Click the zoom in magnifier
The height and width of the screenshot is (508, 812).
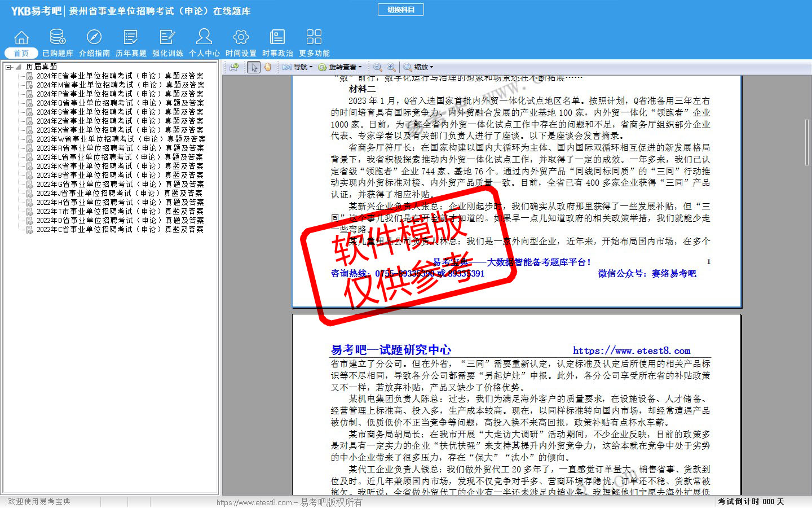(391, 67)
